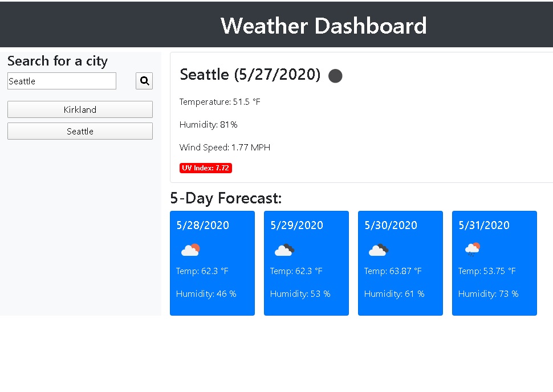The image size is (553, 392).
Task: Select the rain cloud icon on 5/31/2020 card
Action: pyautogui.click(x=473, y=249)
